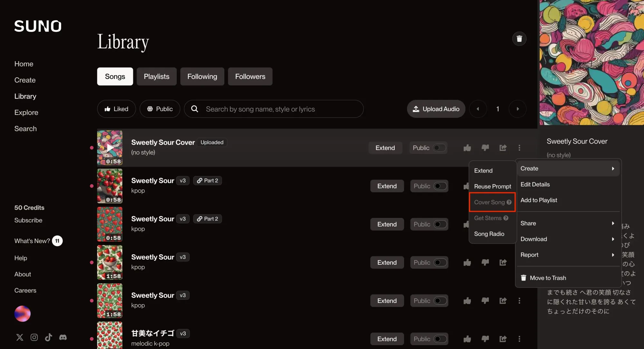
Task: Dislike the 甘美なイチゴ song
Action: click(485, 339)
